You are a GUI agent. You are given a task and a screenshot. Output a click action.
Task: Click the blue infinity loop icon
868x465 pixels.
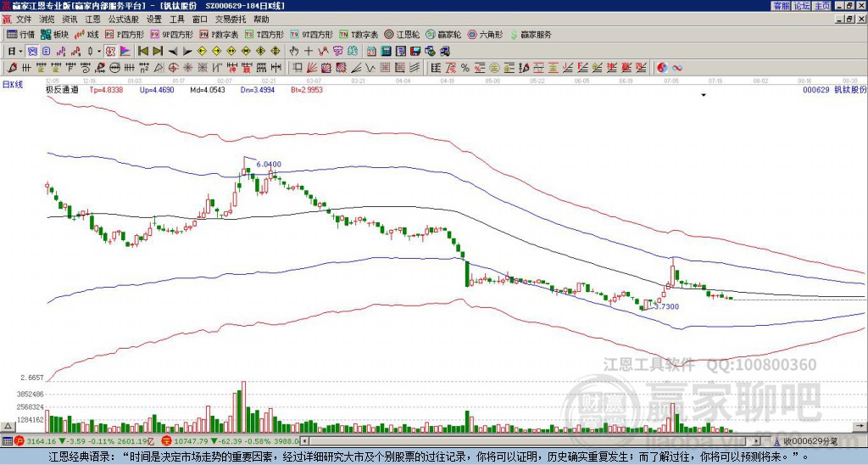(x=677, y=68)
